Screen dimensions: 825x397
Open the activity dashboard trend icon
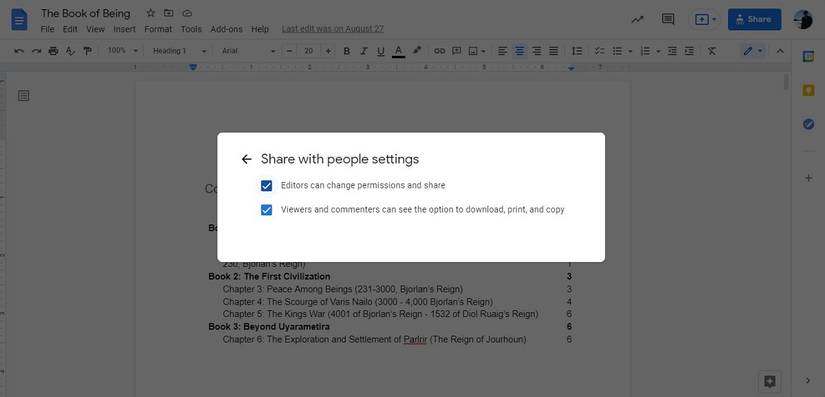638,19
